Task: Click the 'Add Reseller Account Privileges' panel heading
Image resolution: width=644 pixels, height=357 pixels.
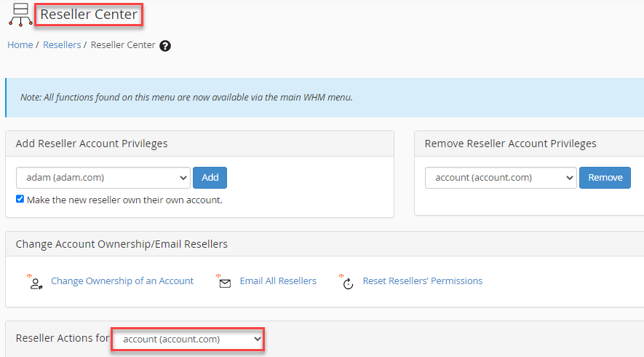Action: [x=92, y=144]
